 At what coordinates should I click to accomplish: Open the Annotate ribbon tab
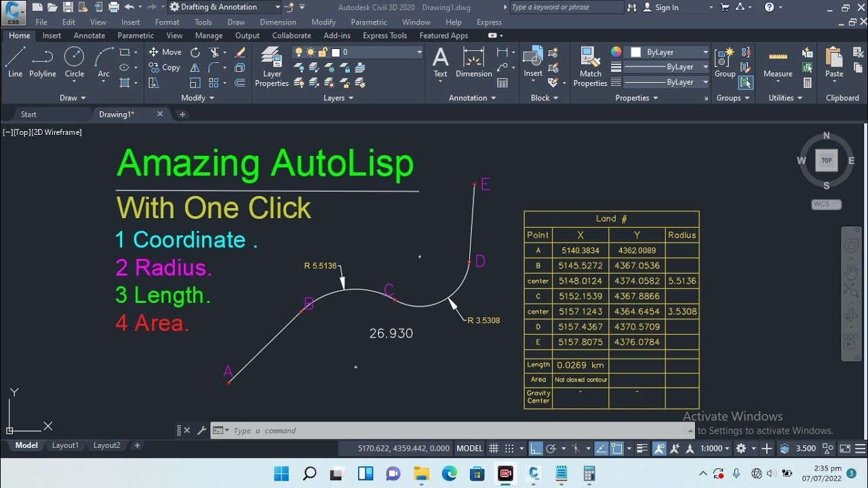(90, 35)
